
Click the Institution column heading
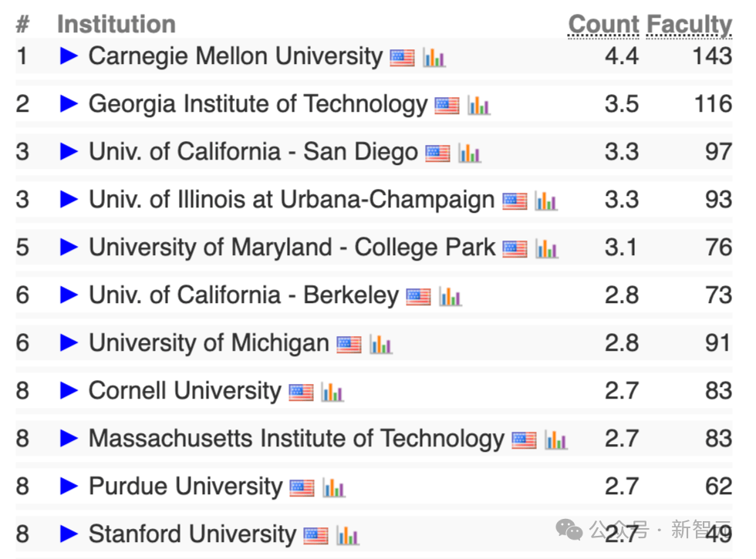116,25
